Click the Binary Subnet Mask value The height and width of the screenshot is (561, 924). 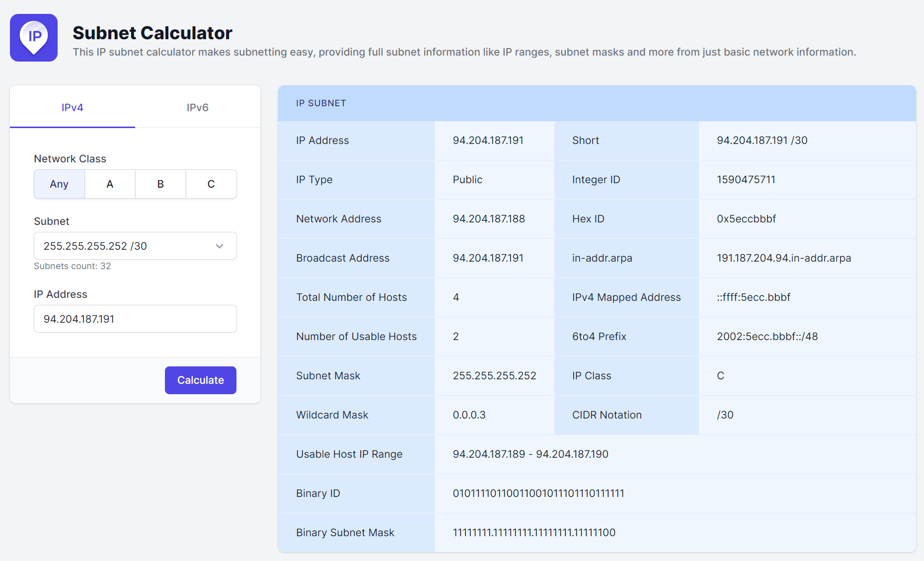534,533
